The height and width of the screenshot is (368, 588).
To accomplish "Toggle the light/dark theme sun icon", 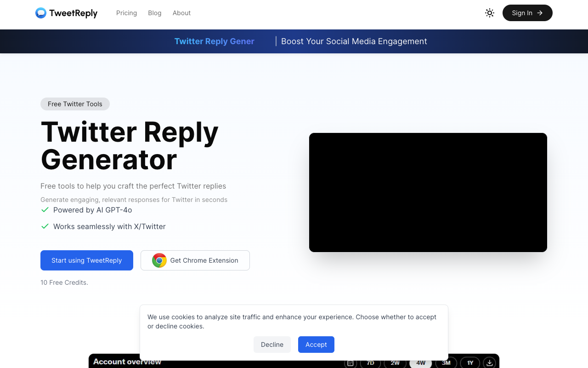I will 490,13.
